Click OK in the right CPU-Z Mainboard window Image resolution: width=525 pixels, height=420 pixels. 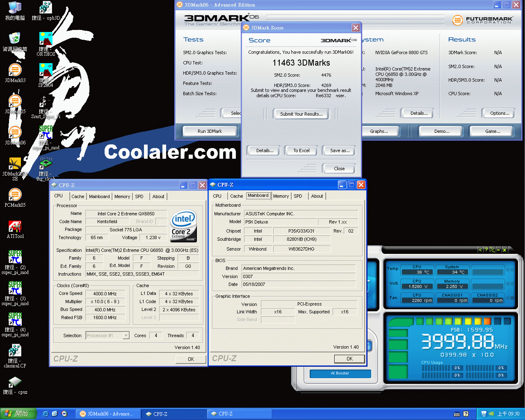click(x=349, y=358)
